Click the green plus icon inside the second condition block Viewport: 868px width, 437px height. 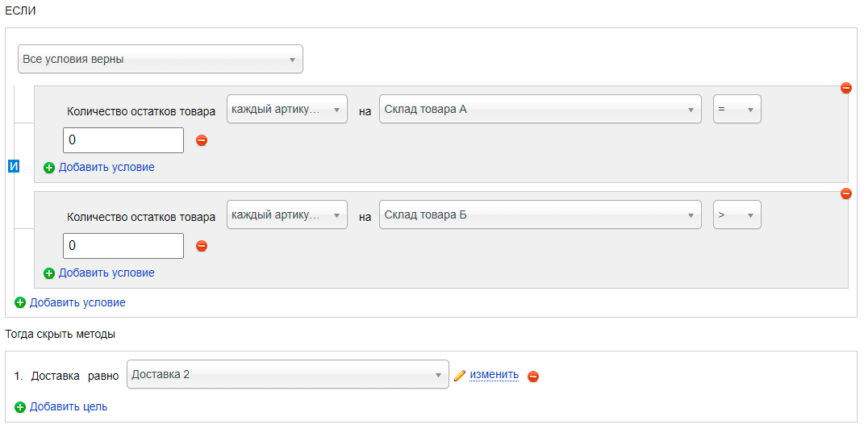tap(49, 273)
